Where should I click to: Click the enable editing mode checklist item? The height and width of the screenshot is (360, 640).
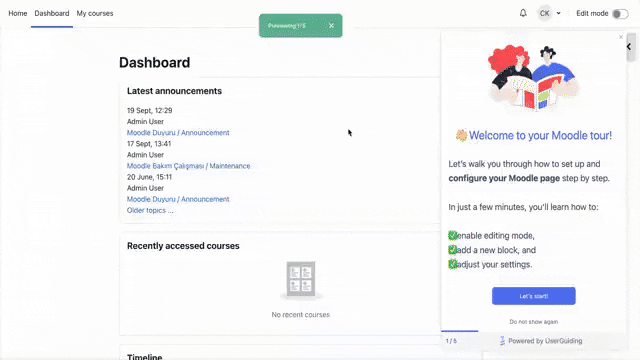(491, 236)
